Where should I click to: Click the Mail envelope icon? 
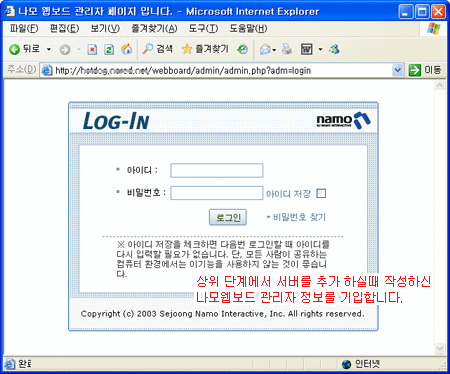pos(265,50)
